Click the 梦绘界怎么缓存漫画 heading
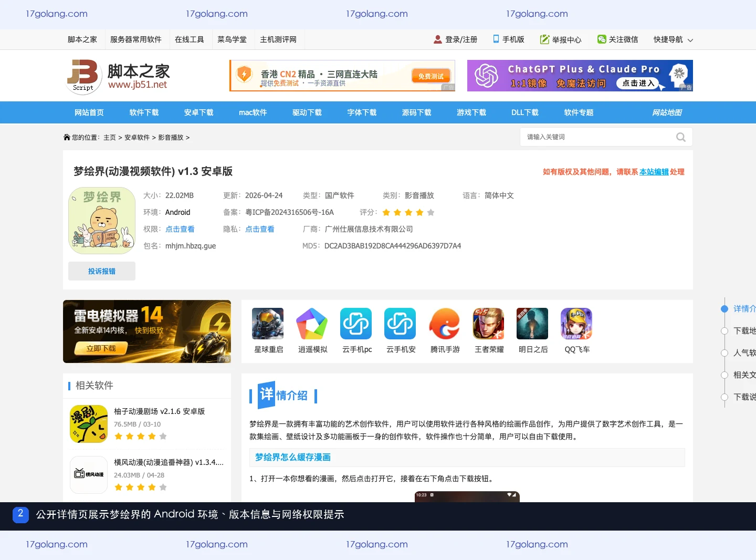Image resolution: width=756 pixels, height=560 pixels. pos(293,458)
